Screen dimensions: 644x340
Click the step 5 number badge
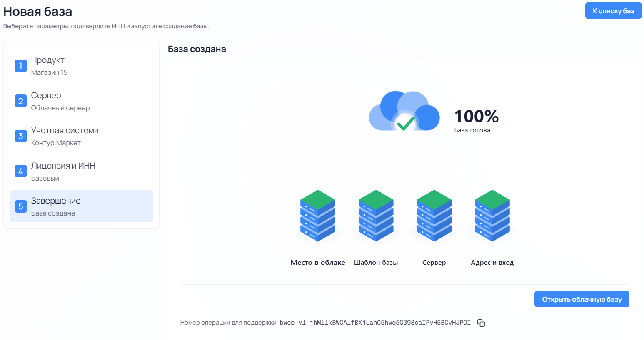pyautogui.click(x=21, y=206)
